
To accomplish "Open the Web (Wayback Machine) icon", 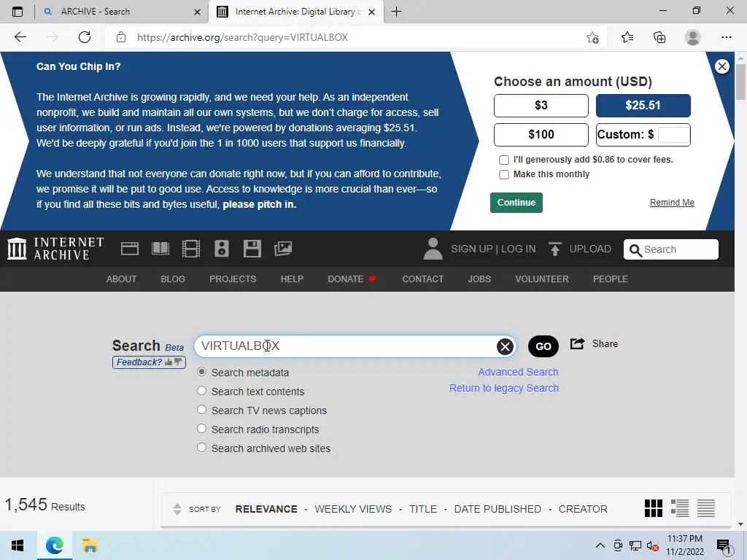I will pyautogui.click(x=130, y=249).
